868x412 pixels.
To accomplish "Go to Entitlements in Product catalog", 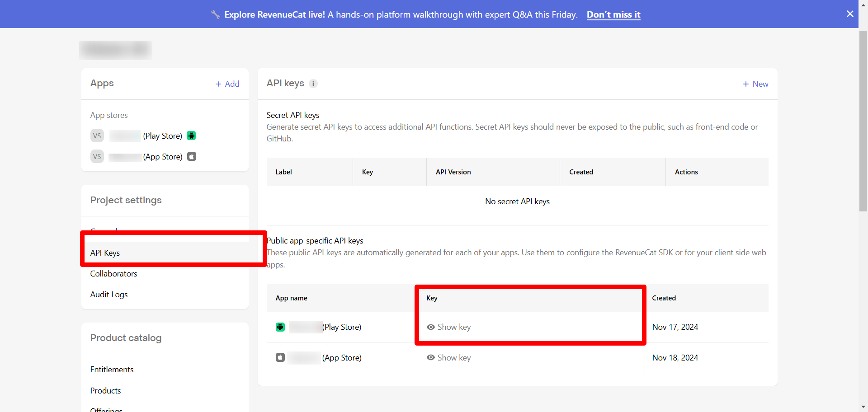I will coord(112,370).
